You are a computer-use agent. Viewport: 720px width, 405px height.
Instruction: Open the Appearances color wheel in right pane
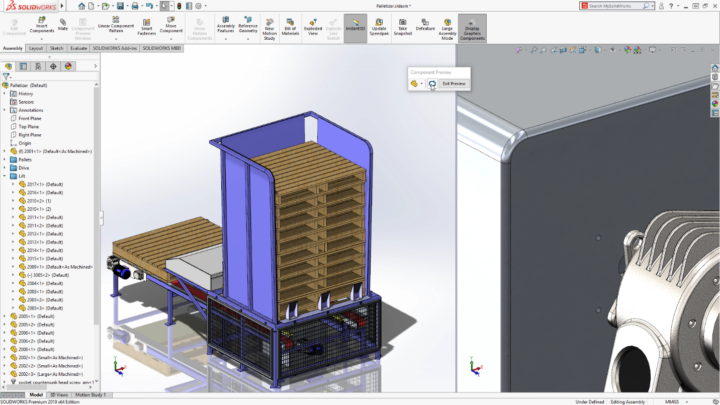(715, 103)
